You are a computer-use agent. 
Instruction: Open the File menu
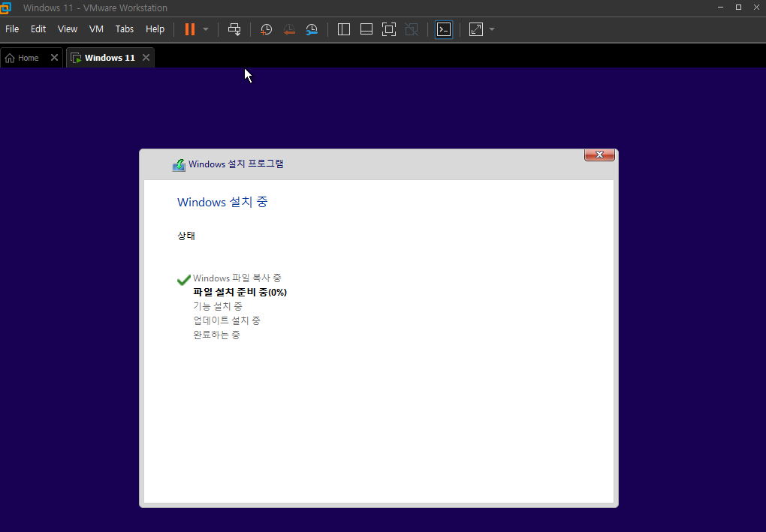12,29
